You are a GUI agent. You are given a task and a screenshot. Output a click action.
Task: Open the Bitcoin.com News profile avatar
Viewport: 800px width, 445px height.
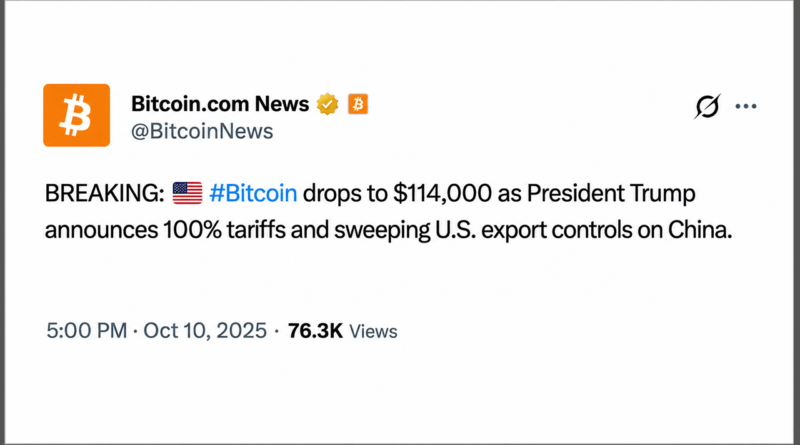pyautogui.click(x=77, y=115)
